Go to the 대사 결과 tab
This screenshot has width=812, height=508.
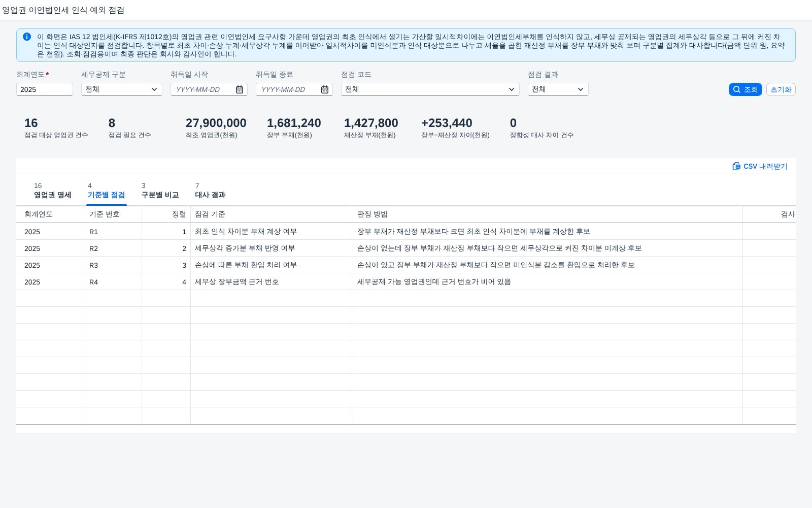pyautogui.click(x=211, y=190)
